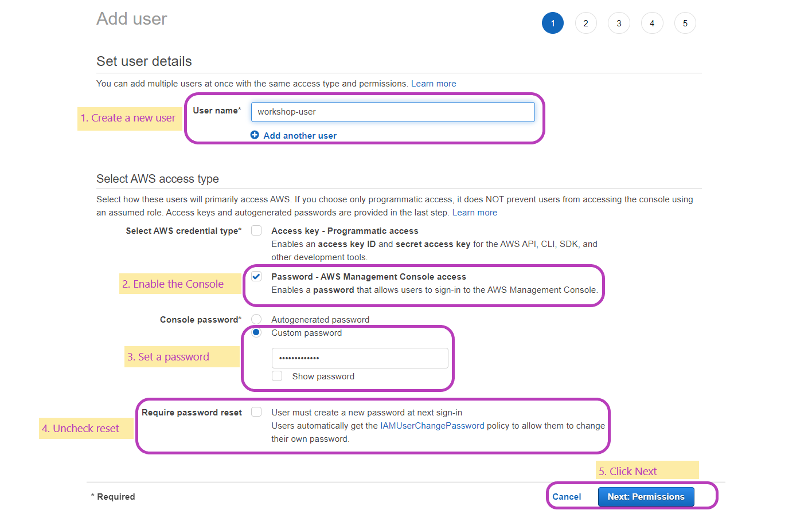812x510 pixels.
Task: Click Learn more about adding multiple users
Action: (434, 83)
